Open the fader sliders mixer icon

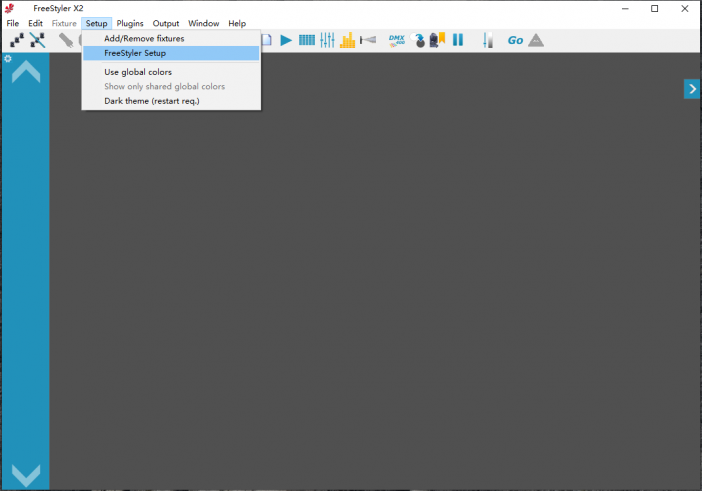pos(327,40)
